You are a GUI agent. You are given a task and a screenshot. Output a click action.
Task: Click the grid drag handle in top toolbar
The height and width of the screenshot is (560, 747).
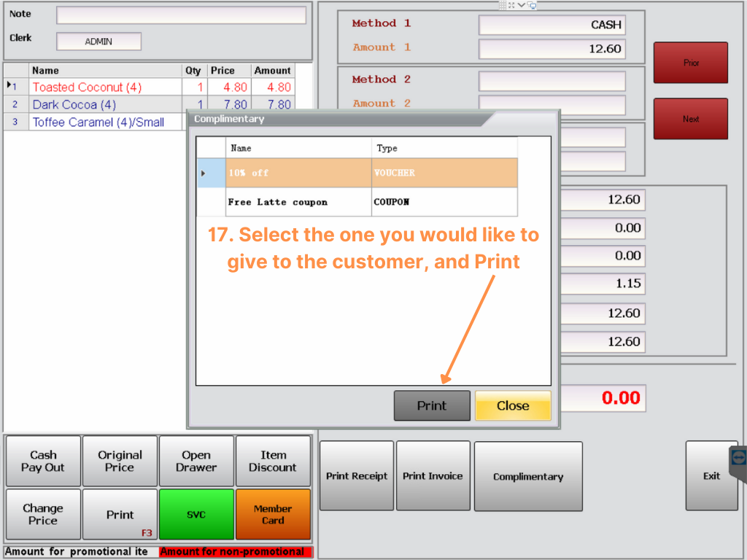pos(503,5)
